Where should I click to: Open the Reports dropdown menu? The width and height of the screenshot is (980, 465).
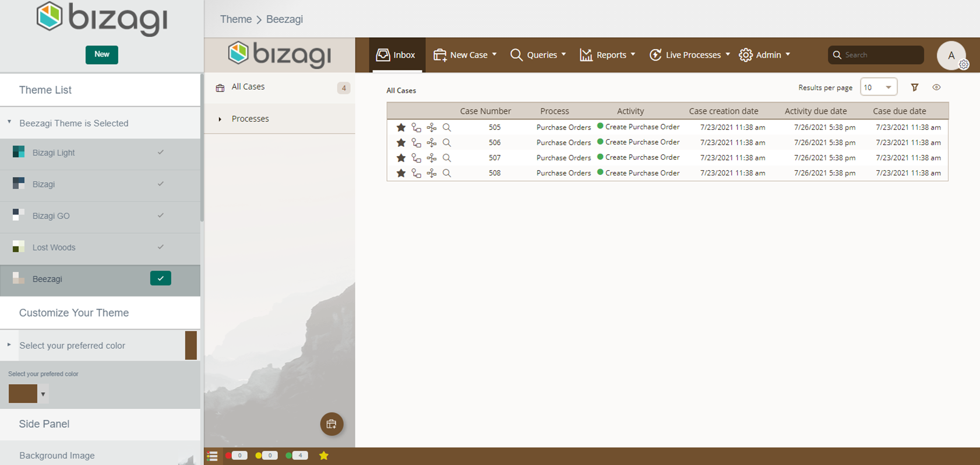point(607,55)
